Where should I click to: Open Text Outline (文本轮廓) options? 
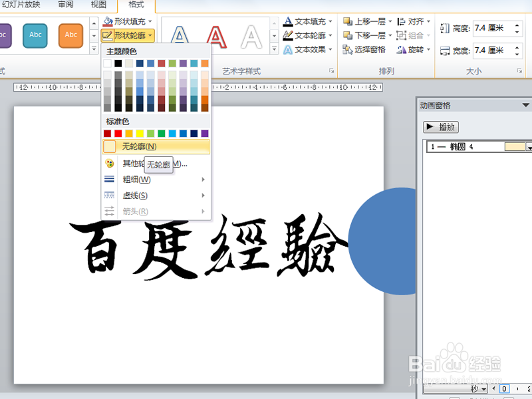click(x=307, y=35)
